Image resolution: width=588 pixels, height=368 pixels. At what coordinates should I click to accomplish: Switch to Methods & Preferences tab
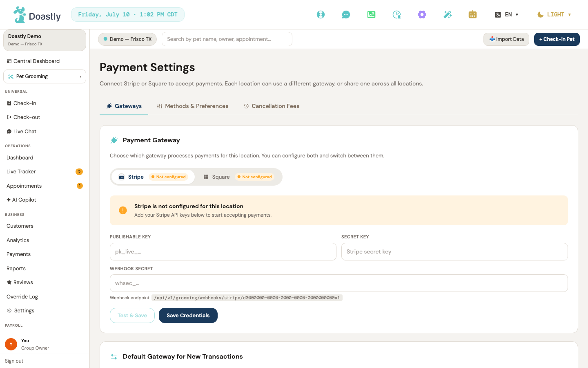pyautogui.click(x=193, y=106)
